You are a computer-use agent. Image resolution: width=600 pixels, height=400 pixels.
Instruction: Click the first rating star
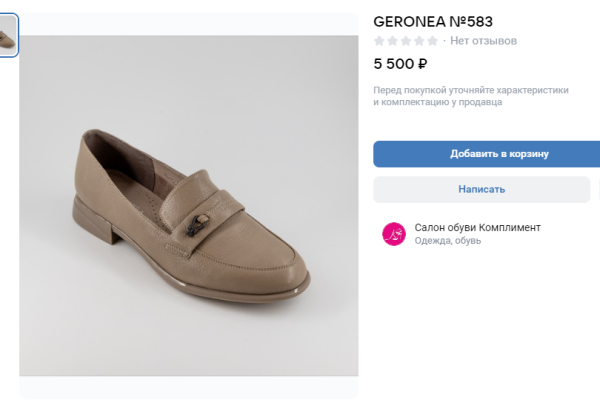pyautogui.click(x=380, y=41)
